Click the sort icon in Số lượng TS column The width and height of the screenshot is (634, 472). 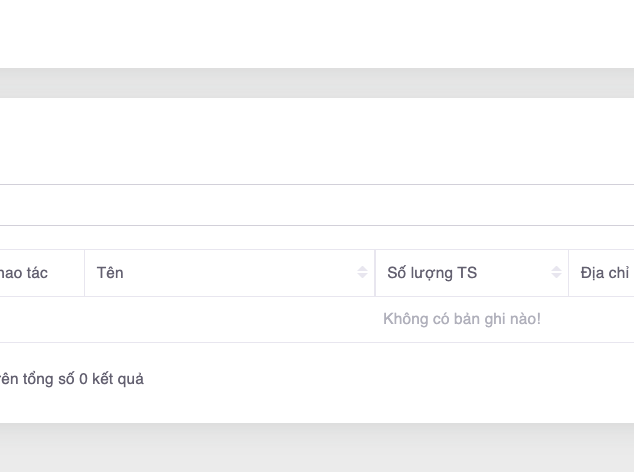click(556, 273)
